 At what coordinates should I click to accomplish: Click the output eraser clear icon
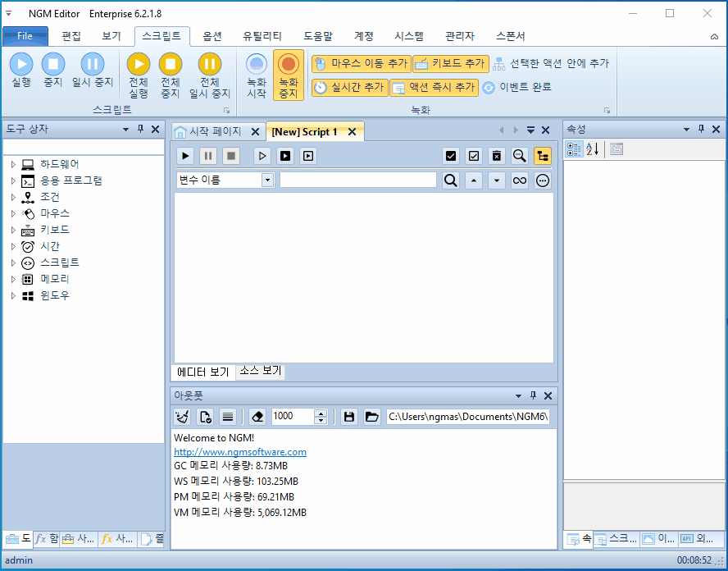coord(257,417)
